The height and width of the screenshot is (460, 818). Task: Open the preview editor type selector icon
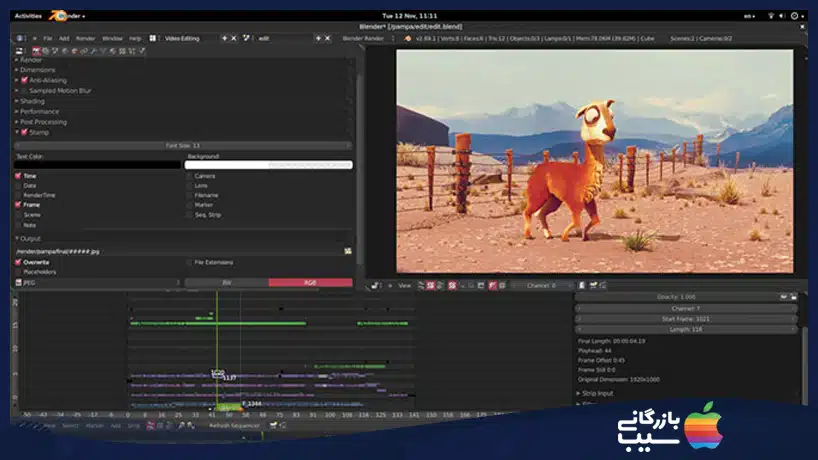375,285
